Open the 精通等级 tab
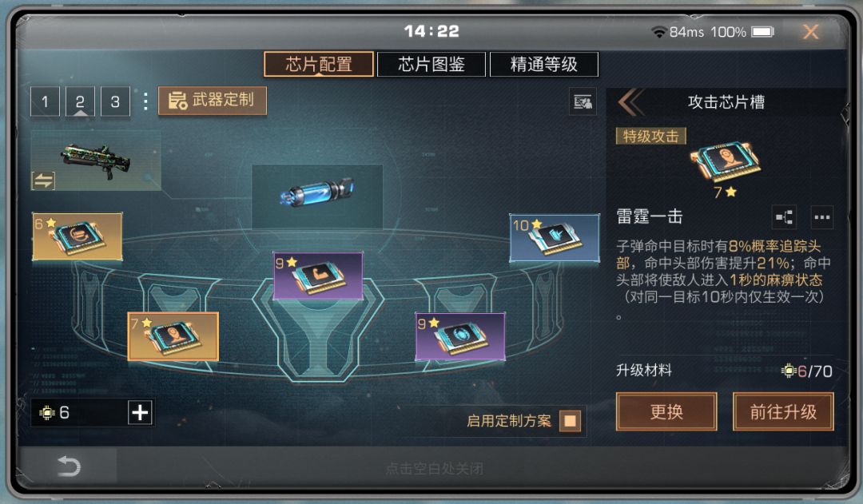Screen dimensions: 863x504 (x=544, y=65)
